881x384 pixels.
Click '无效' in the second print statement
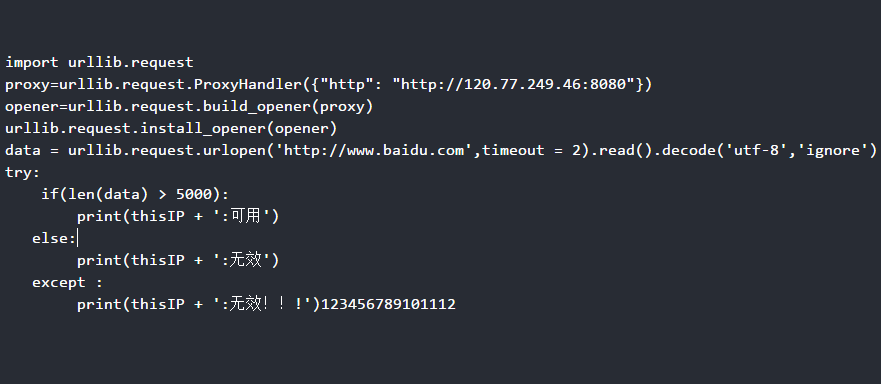pyautogui.click(x=246, y=260)
